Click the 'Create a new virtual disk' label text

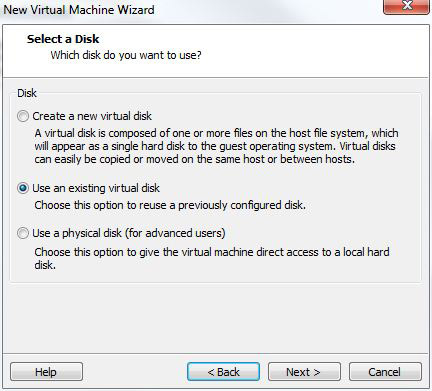tap(92, 116)
